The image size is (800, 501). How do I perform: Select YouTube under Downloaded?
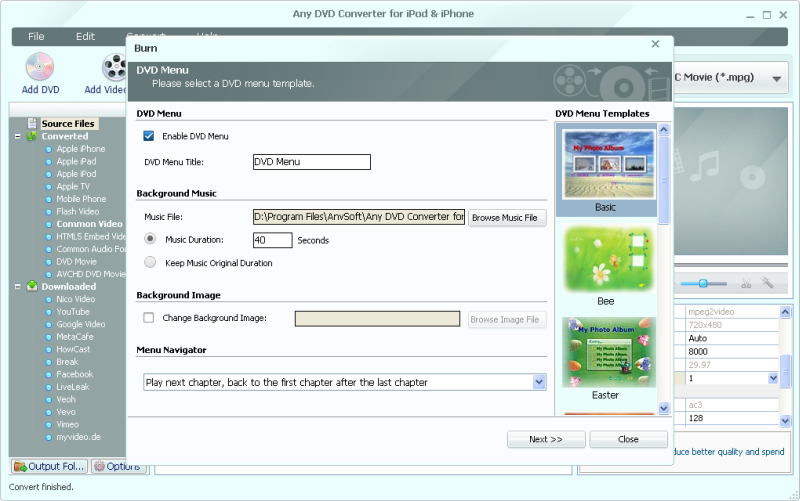click(x=73, y=312)
